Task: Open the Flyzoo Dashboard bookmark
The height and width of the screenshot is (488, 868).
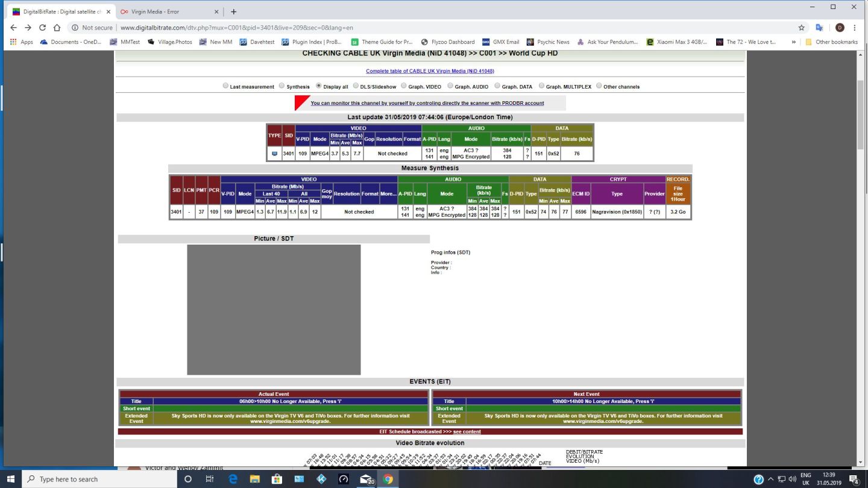Action: (448, 42)
